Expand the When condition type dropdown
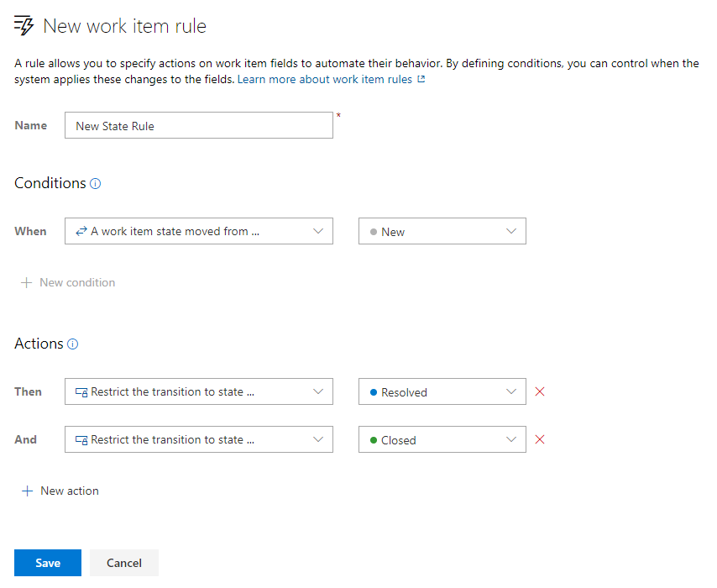The image size is (717, 588). (x=199, y=231)
